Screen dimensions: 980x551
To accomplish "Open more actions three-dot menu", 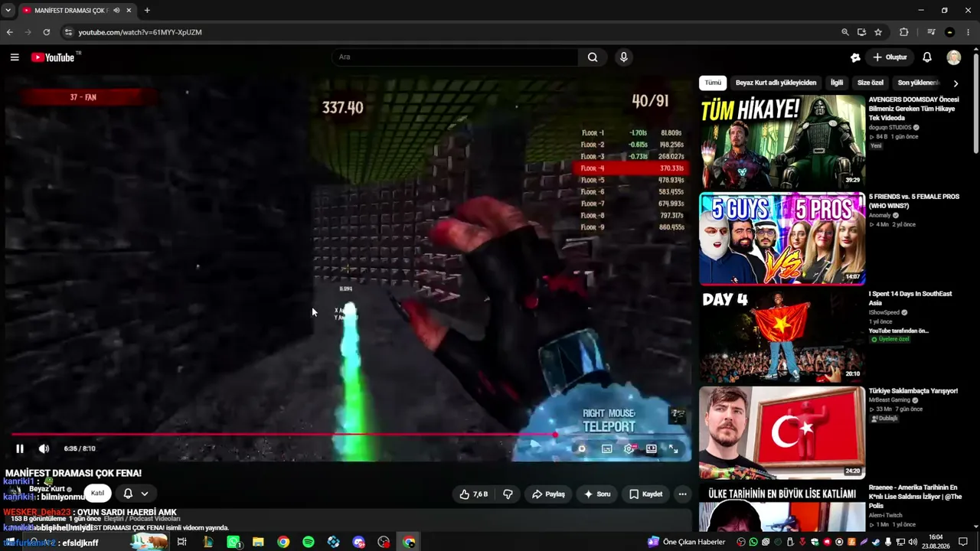I will [682, 494].
